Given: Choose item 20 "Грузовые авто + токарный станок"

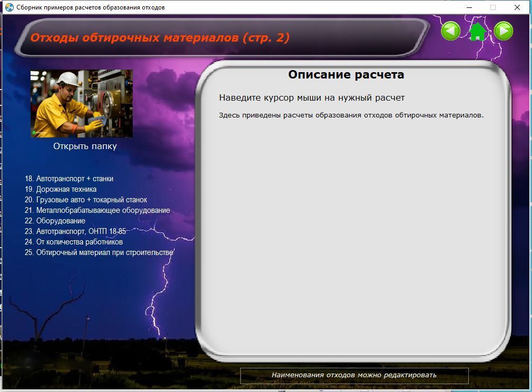Looking at the screenshot, I should coord(86,200).
